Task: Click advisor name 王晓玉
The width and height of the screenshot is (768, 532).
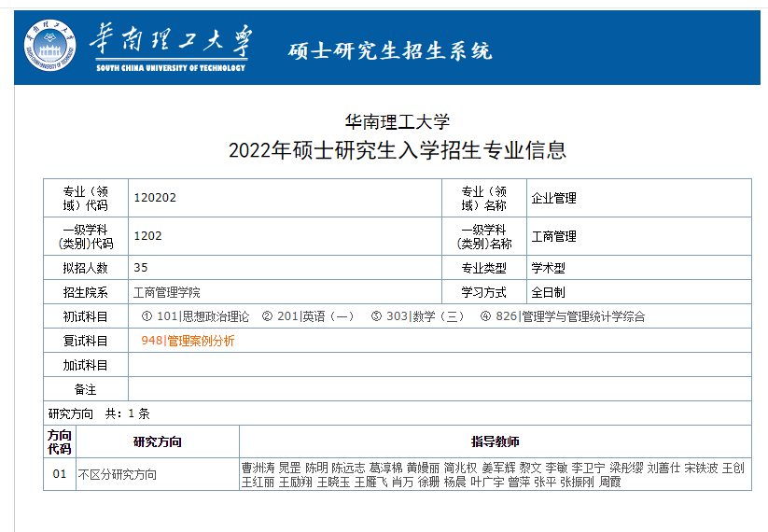Action: tap(333, 482)
